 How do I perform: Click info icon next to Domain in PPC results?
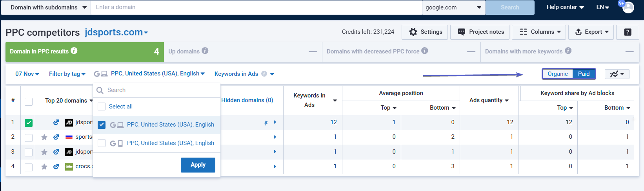pyautogui.click(x=74, y=51)
